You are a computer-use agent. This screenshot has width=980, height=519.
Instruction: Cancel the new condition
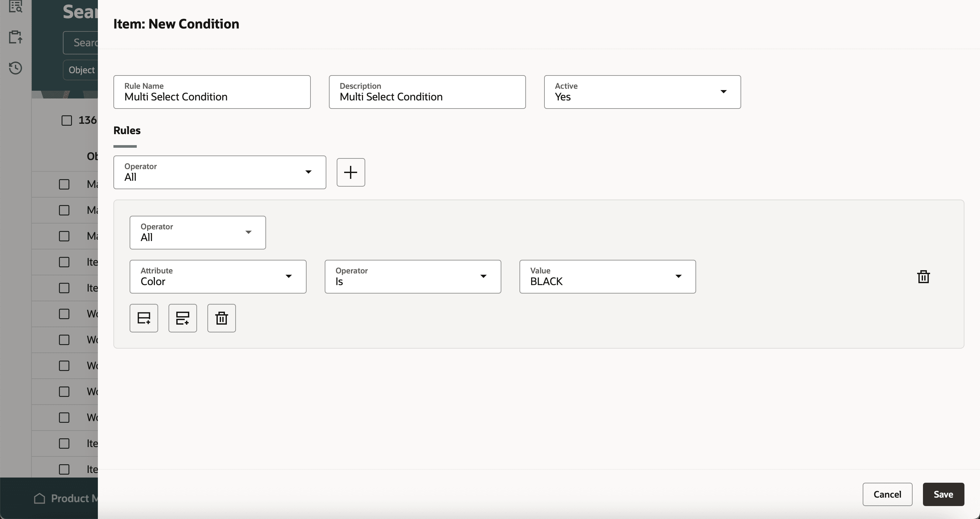(x=888, y=494)
